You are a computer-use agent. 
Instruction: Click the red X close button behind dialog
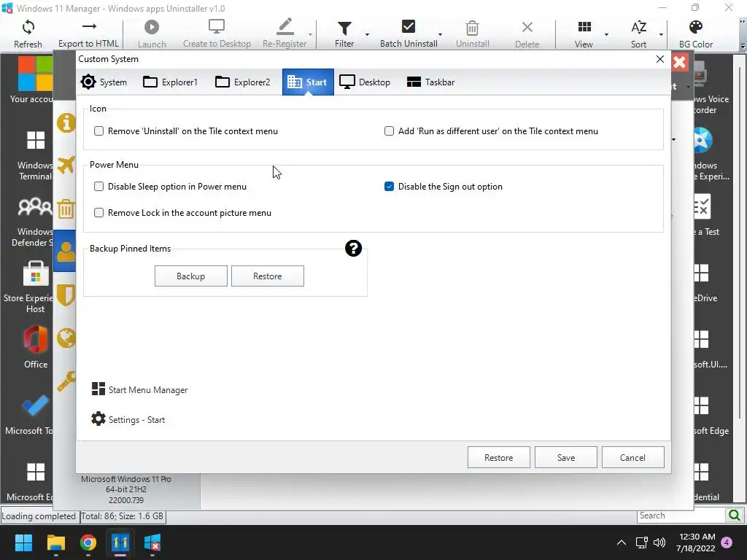680,62
